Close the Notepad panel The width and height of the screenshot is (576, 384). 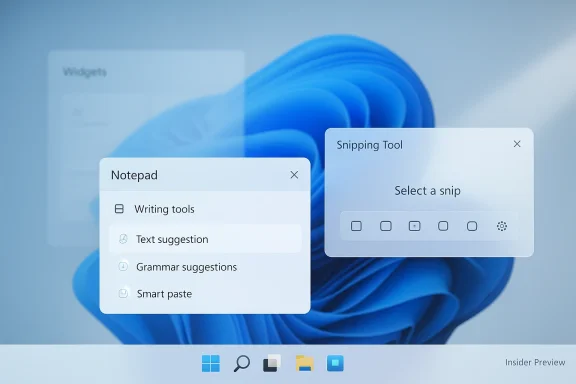click(294, 175)
